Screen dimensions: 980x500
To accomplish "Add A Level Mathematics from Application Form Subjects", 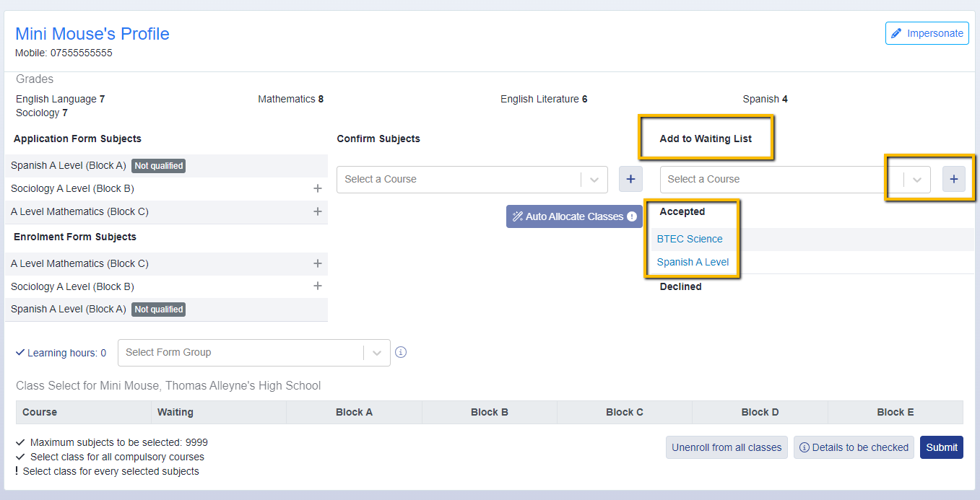I will 317,211.
